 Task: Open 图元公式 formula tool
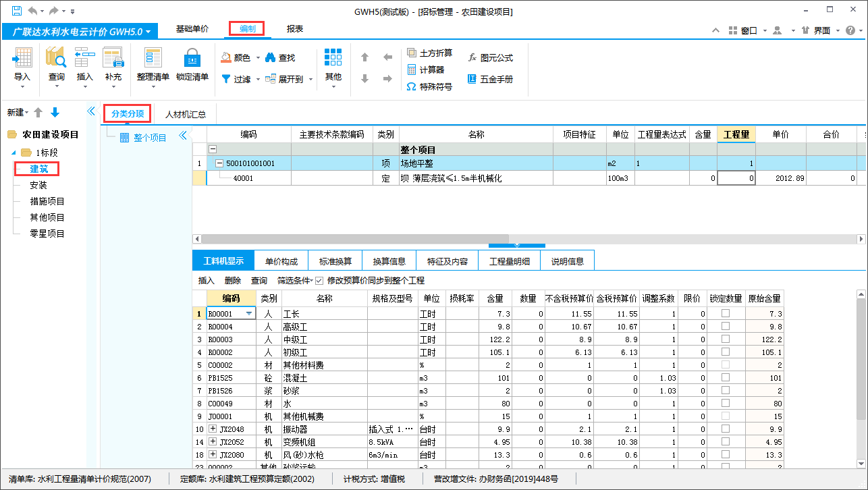(491, 58)
